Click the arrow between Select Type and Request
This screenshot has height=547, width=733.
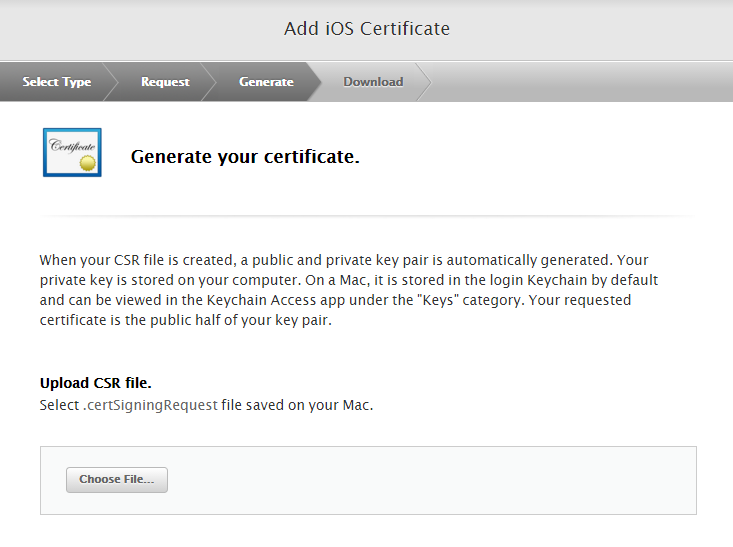(110, 82)
